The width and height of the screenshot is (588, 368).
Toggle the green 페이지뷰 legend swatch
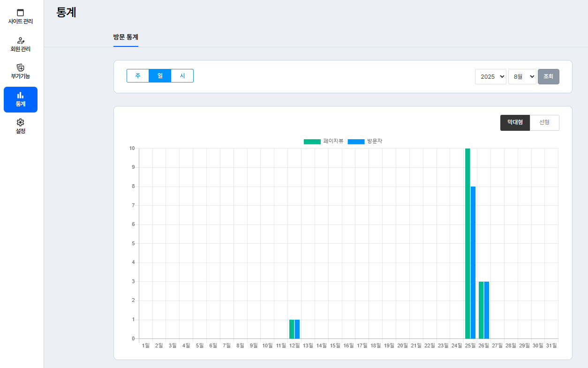[312, 142]
